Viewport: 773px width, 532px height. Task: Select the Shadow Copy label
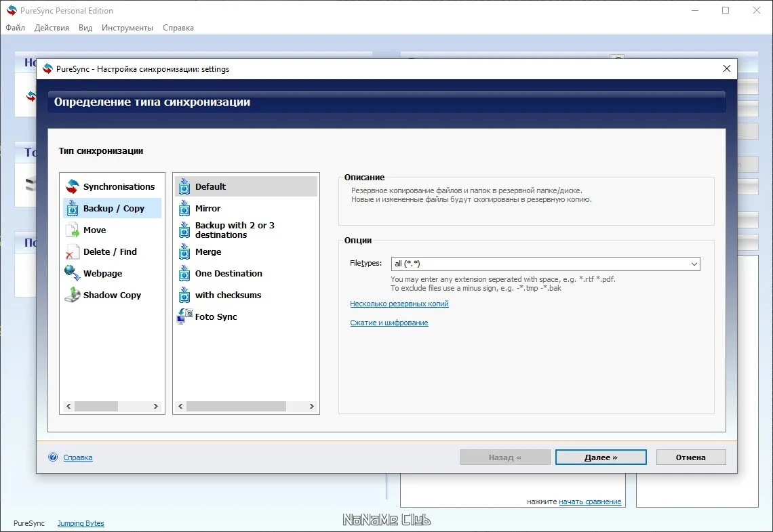(x=112, y=295)
